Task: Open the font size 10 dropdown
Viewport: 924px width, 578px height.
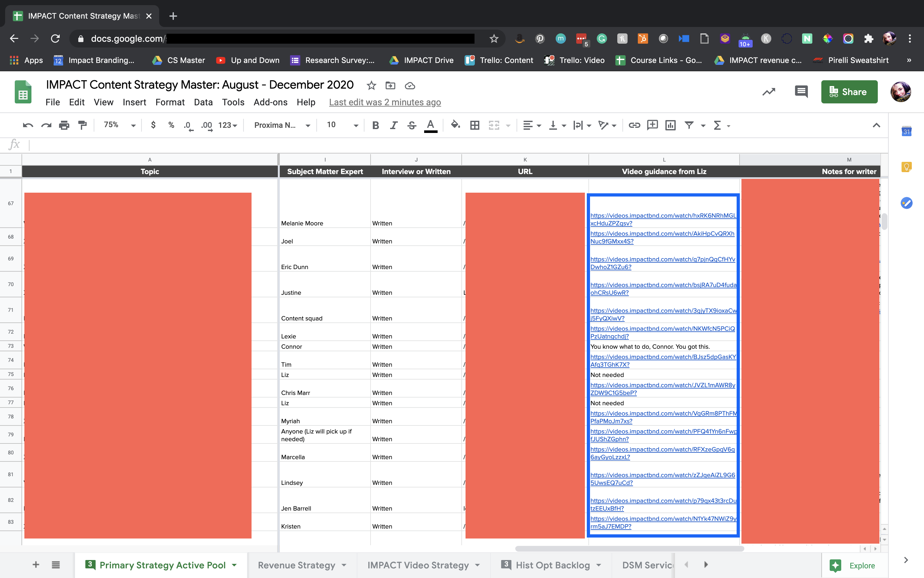Action: pyautogui.click(x=343, y=125)
